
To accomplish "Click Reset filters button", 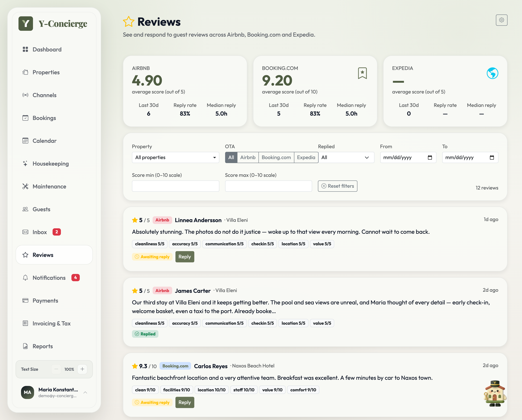I will pyautogui.click(x=337, y=186).
